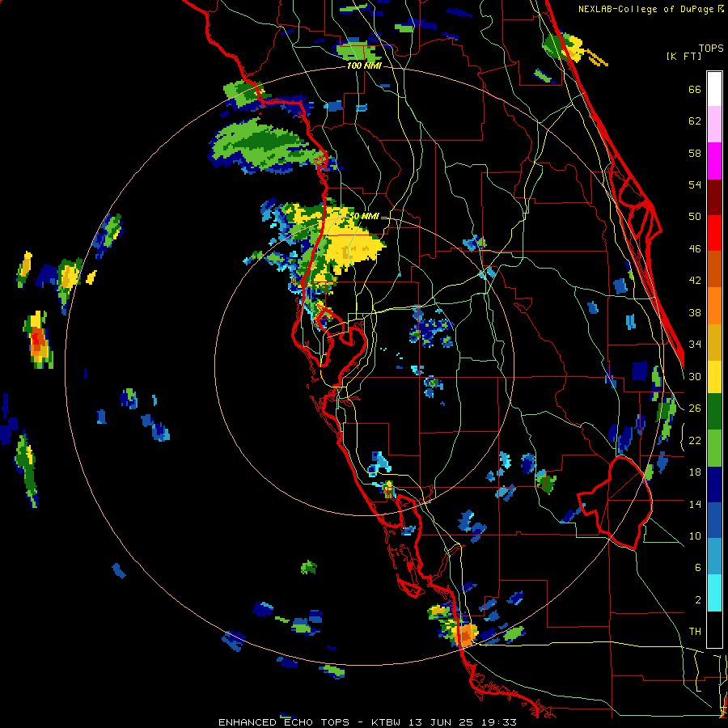Click the cyan legend swatch
The width and height of the screenshot is (728, 728).
click(714, 594)
